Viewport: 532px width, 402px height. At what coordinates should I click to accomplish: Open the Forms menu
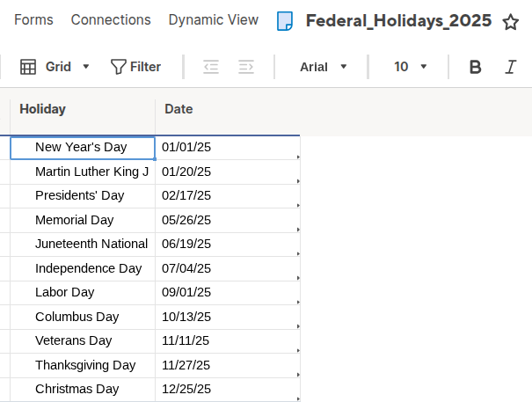pyautogui.click(x=33, y=19)
